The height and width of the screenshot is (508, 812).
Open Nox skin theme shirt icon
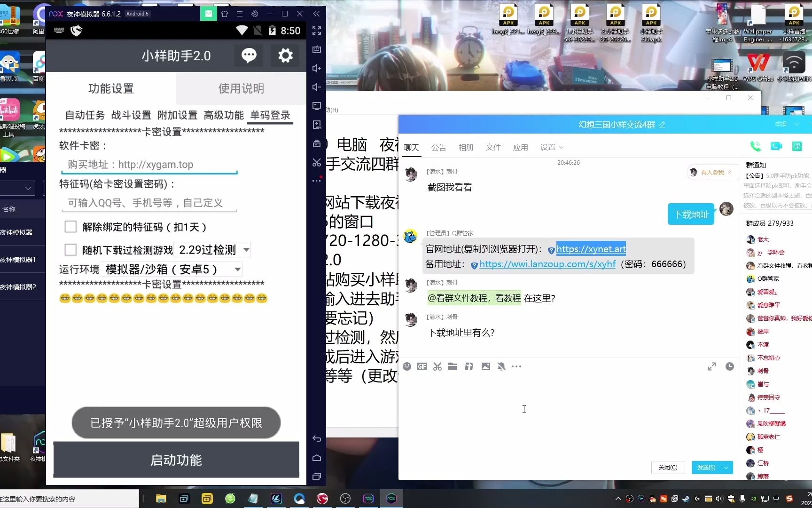225,14
